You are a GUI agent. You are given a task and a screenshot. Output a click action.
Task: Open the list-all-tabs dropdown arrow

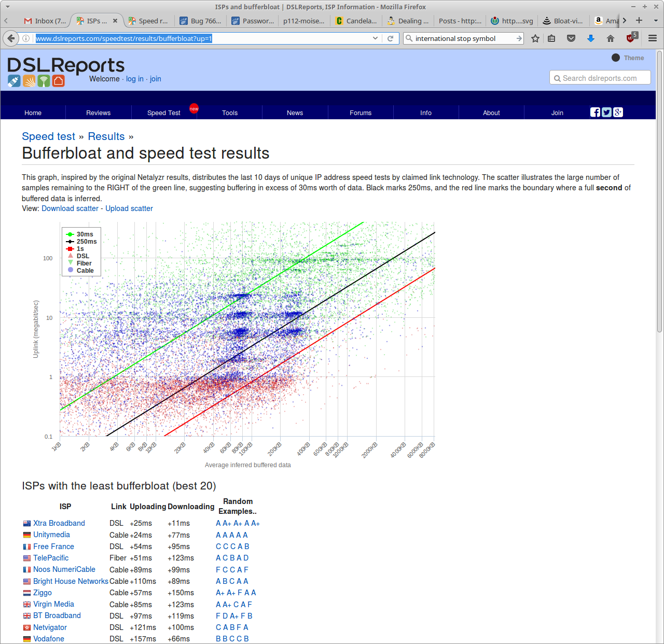click(656, 21)
